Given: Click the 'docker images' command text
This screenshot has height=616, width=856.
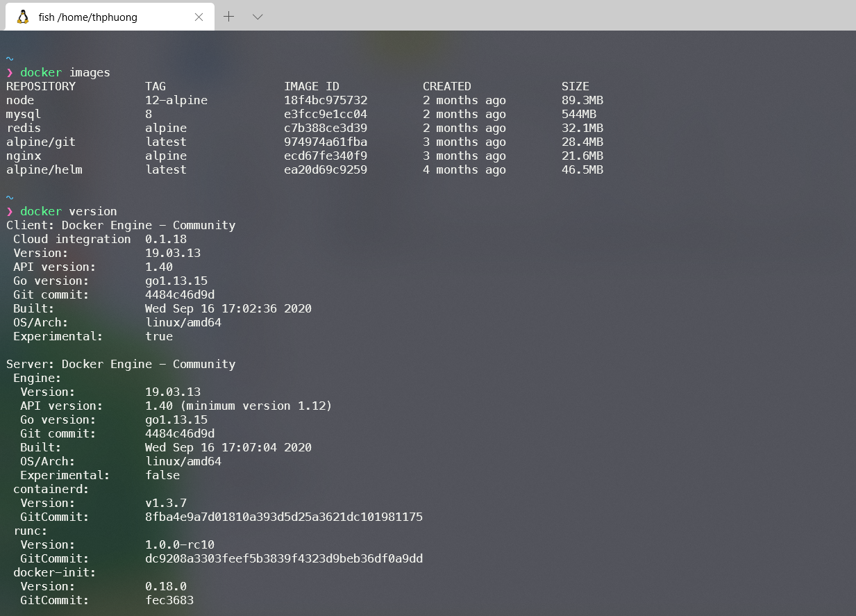Looking at the screenshot, I should pyautogui.click(x=65, y=72).
